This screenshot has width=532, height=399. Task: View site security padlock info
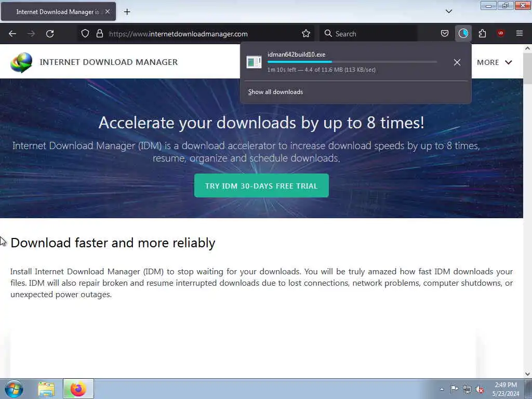99,34
